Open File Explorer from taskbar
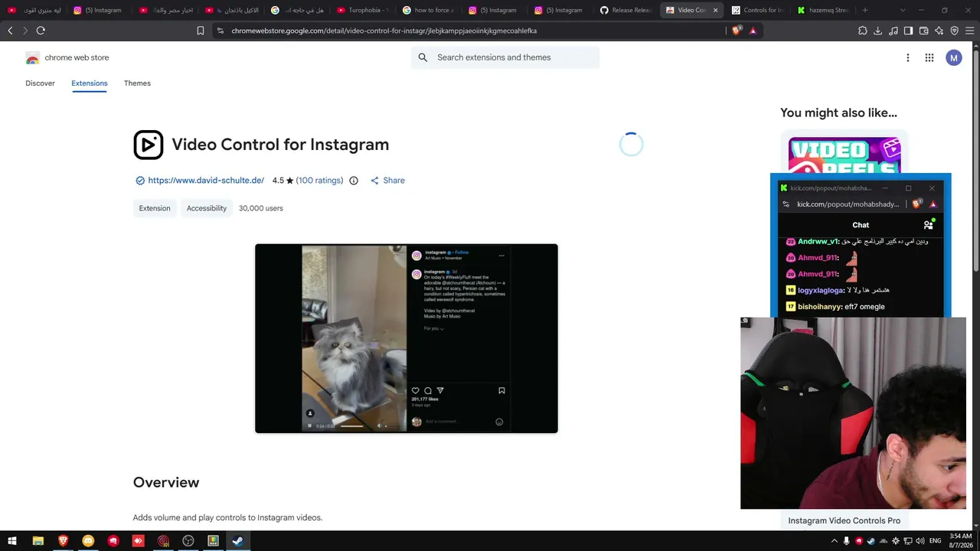The height and width of the screenshot is (551, 980). click(x=38, y=541)
